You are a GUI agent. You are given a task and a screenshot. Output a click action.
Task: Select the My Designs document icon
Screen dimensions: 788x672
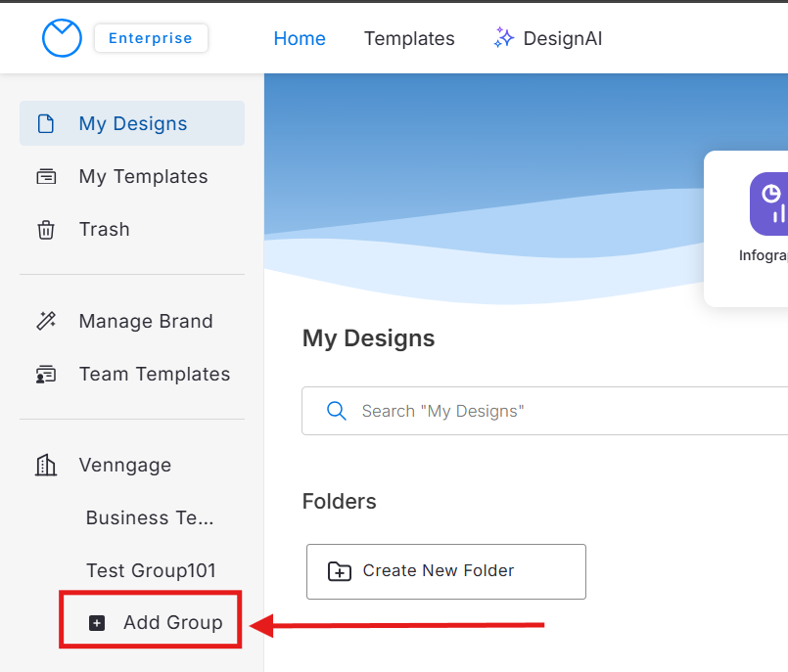[x=46, y=124]
